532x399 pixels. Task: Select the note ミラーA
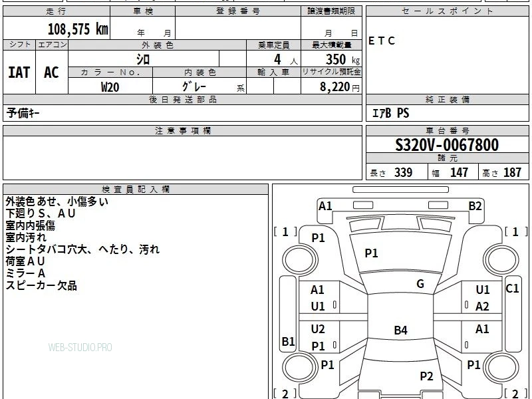25,273
